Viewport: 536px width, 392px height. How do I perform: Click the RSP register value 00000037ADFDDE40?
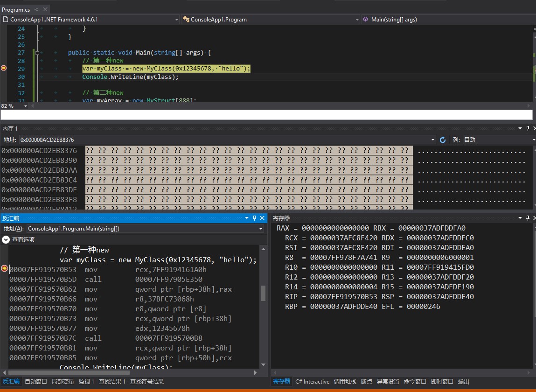click(x=440, y=296)
